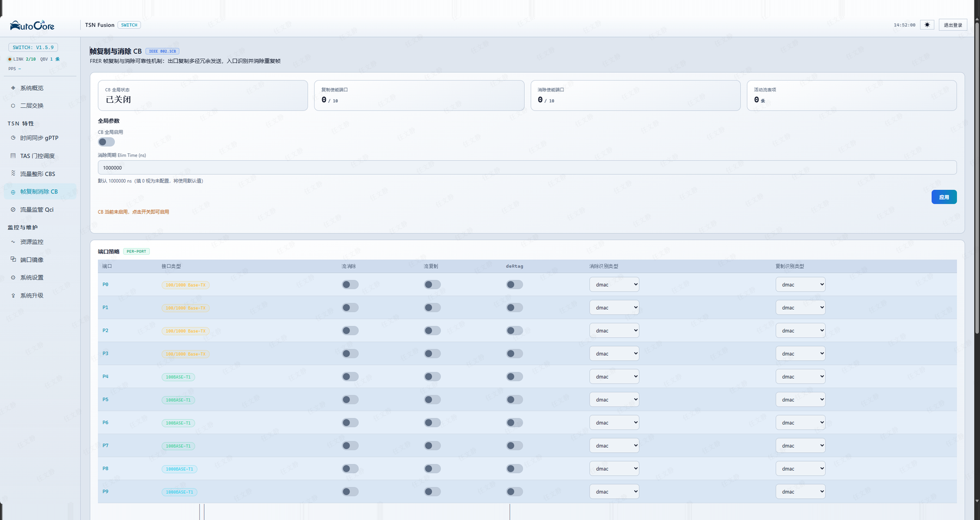The width and height of the screenshot is (980, 520).
Task: Open 复制识别类型 dropdown for P5
Action: (800, 400)
